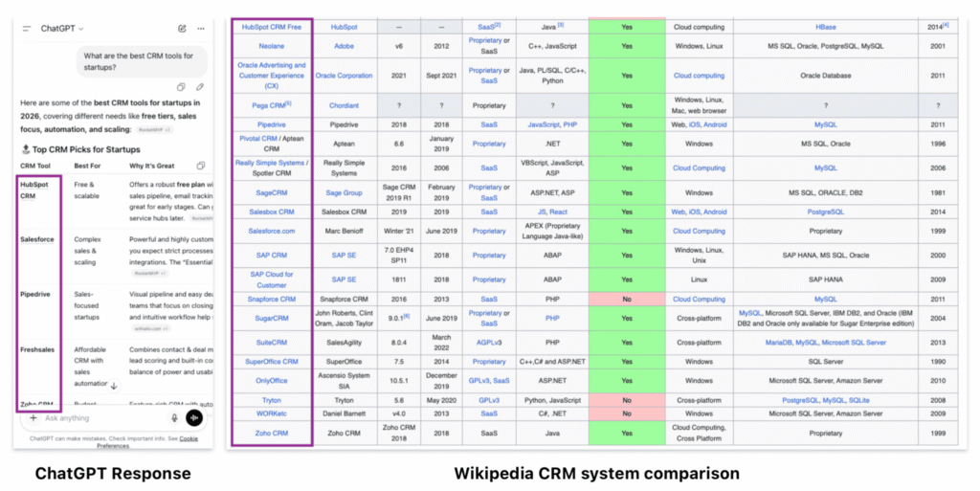Click Pipedrive in ChatGPT table

coord(35,294)
